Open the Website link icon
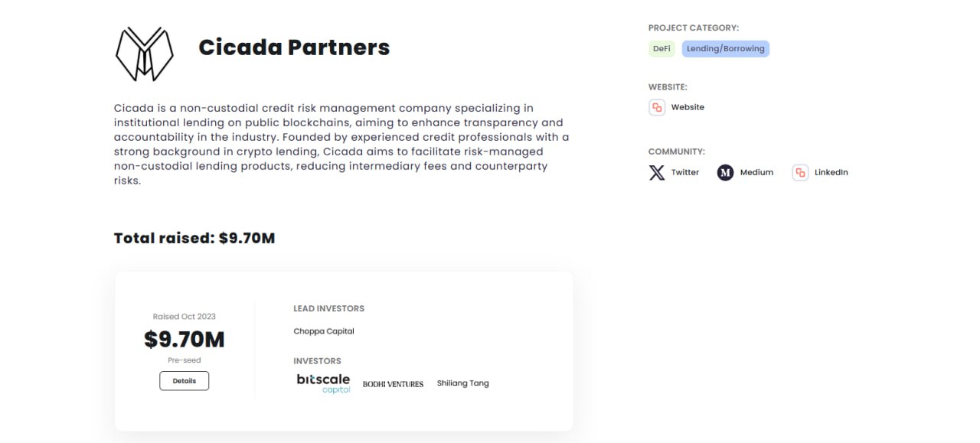Viewport: 980px width, 443px height. (x=657, y=107)
